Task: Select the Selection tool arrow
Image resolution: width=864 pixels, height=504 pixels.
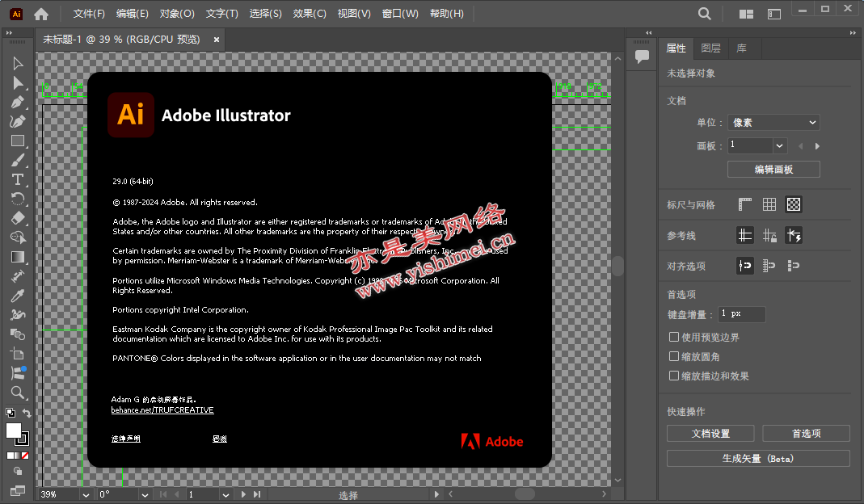Action: (18, 63)
